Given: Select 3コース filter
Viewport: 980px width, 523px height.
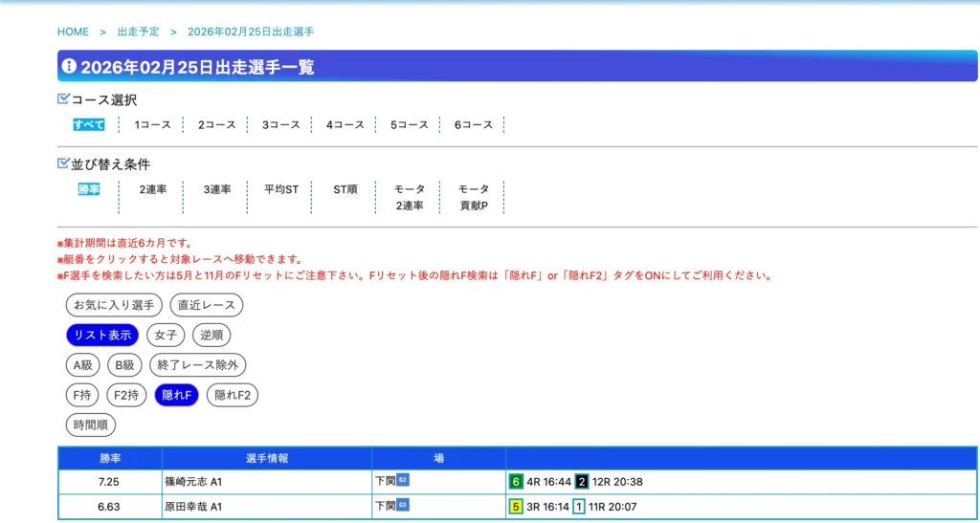Looking at the screenshot, I should (x=281, y=125).
